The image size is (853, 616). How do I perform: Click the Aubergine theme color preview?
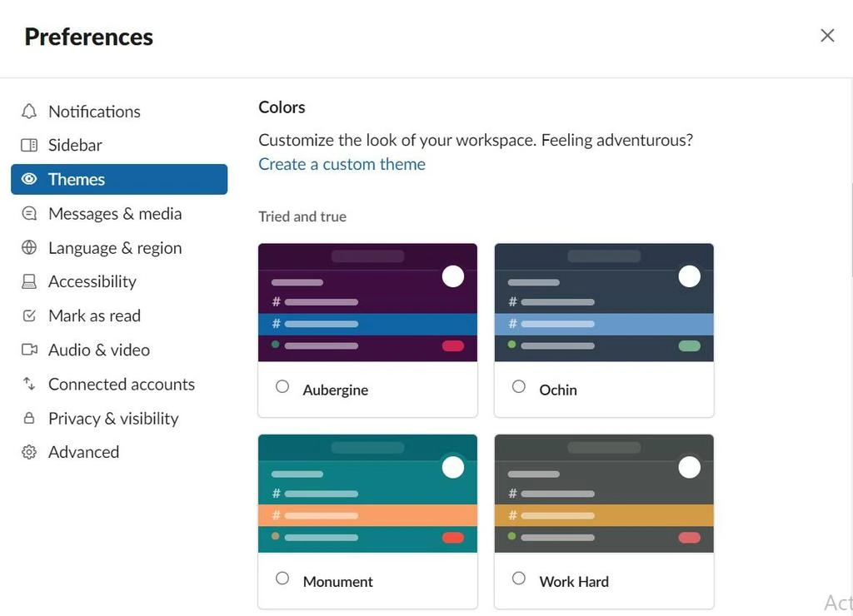[x=367, y=302]
